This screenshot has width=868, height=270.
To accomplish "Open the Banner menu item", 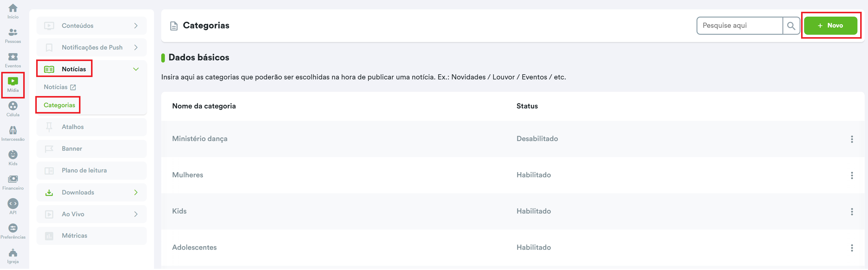I will pyautogui.click(x=72, y=149).
